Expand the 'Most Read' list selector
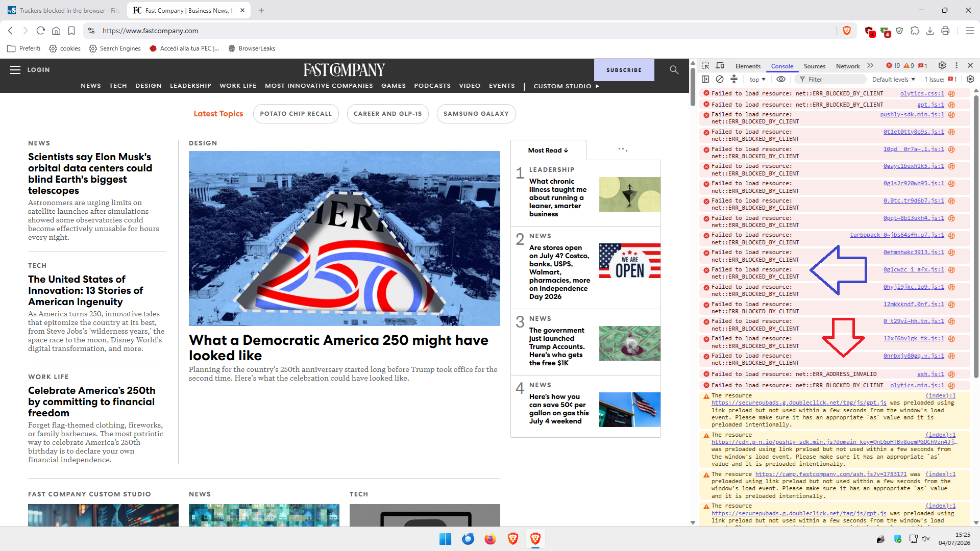The height and width of the screenshot is (551, 980). pyautogui.click(x=548, y=151)
